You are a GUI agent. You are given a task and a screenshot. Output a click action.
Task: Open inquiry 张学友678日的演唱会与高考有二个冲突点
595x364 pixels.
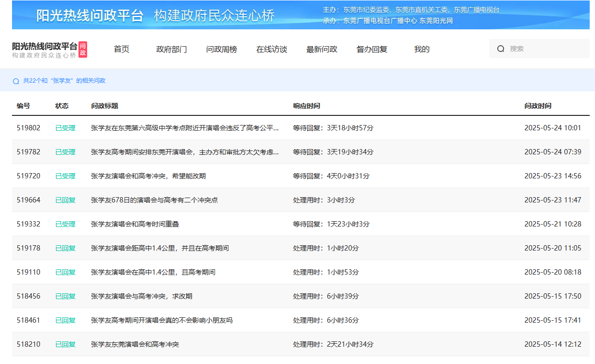[155, 200]
